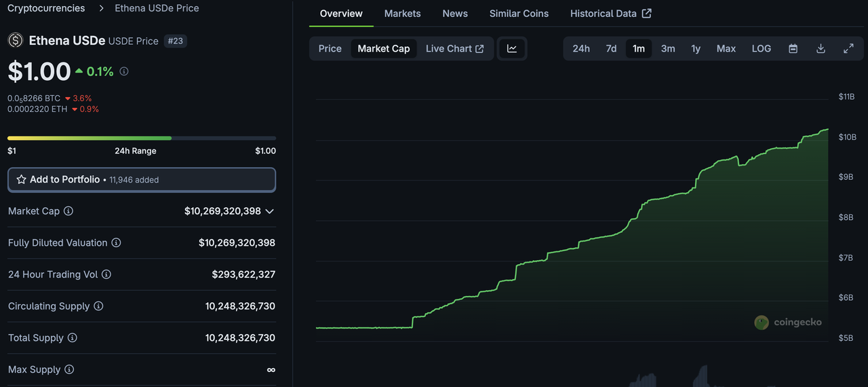Click info icon next to 24 Hour Trading Vol

106,274
